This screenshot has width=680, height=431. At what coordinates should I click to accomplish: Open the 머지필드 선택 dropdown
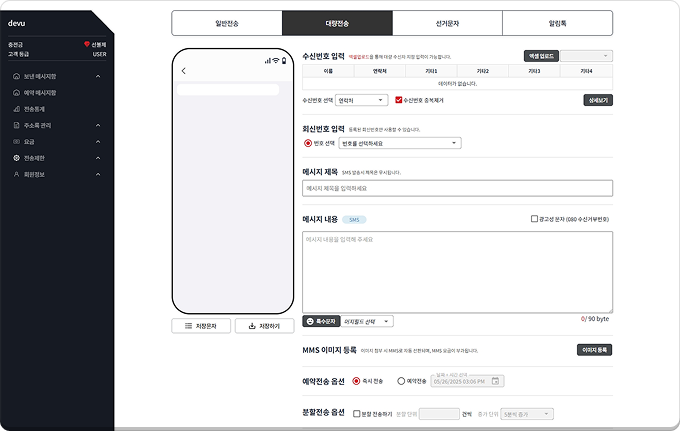tap(367, 321)
